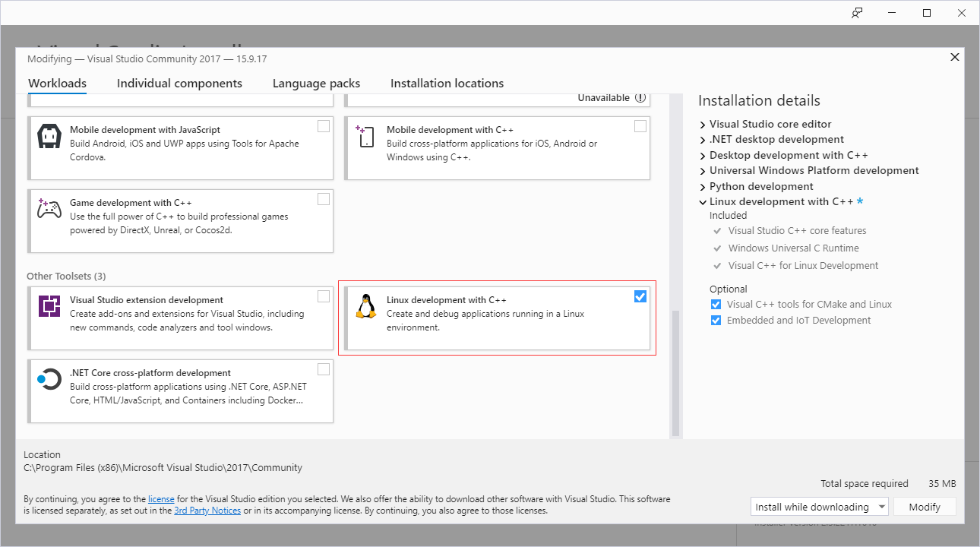The image size is (980, 547).
Task: Click the feedback icon in title bar
Action: tap(857, 13)
